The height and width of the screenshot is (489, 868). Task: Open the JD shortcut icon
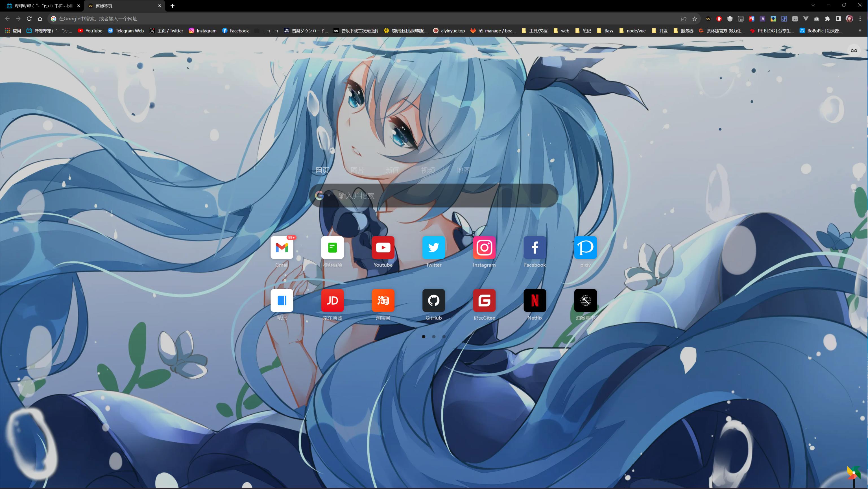coord(332,300)
